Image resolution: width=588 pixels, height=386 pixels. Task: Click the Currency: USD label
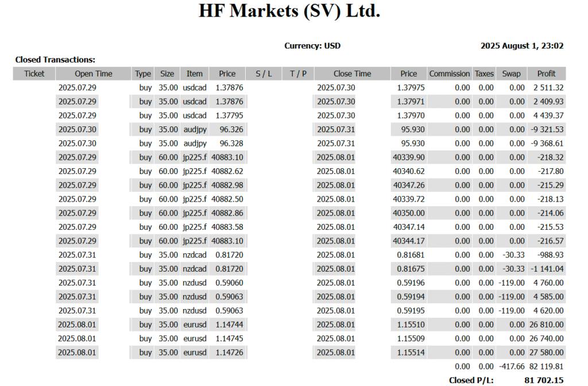click(312, 46)
